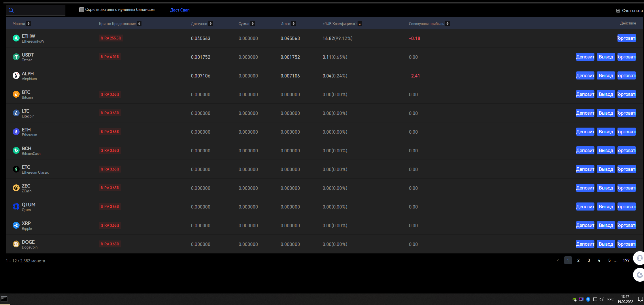Click Bluetooth tray icon
The image size is (644, 305).
pyautogui.click(x=588, y=299)
